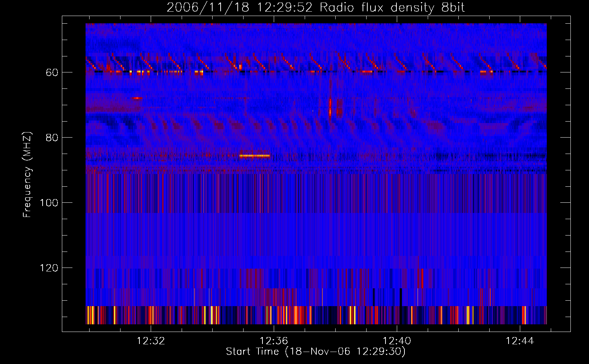Screen dimensions: 589x364
Task: Click the 80 frequency tick label
Action: (52, 138)
